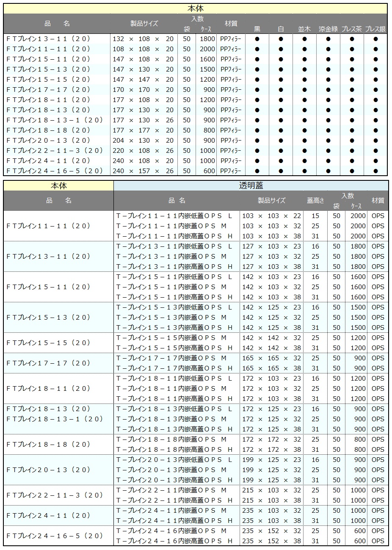Select row ＦＴプレイン１５－１１（２０） in upper table
The width and height of the screenshot is (392, 550).
196,59
